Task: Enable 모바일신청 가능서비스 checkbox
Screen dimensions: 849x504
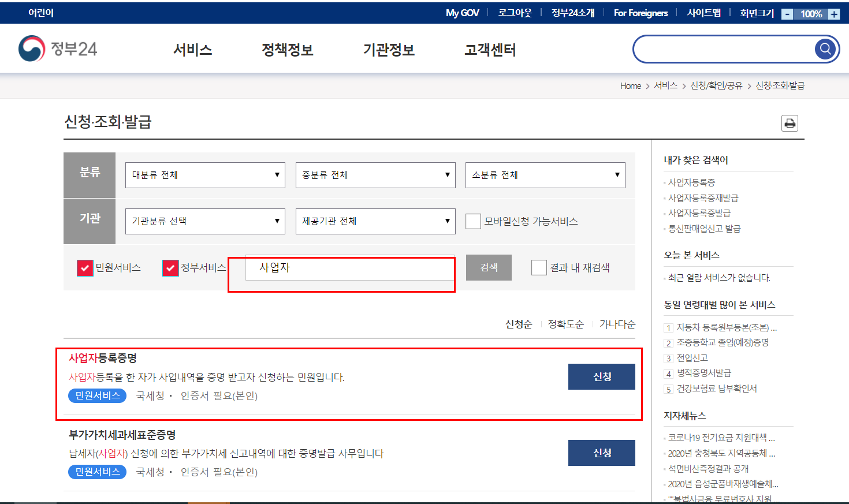Action: 473,221
